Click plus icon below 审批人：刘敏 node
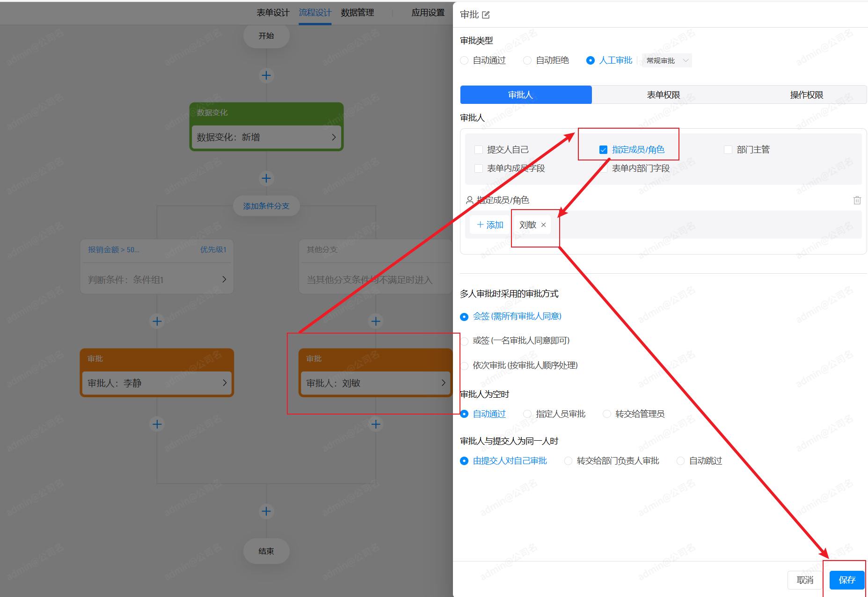Screen dimensions: 868x597 click(376, 424)
